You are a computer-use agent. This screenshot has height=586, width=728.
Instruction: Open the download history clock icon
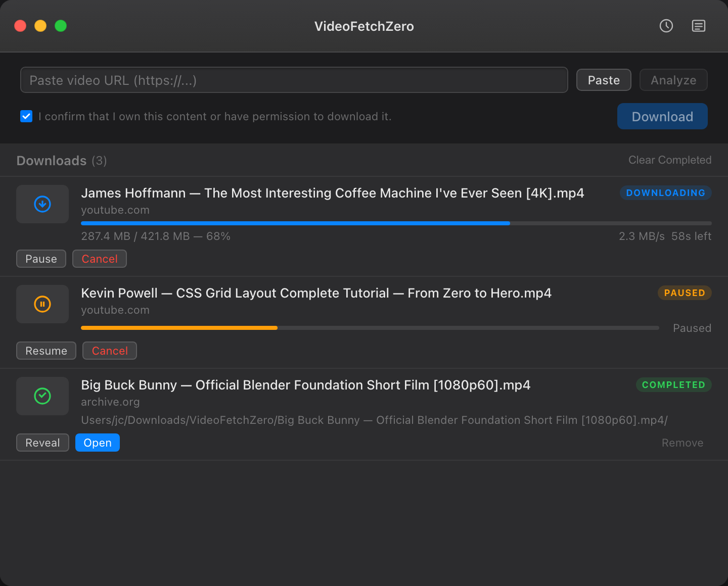[x=666, y=26]
